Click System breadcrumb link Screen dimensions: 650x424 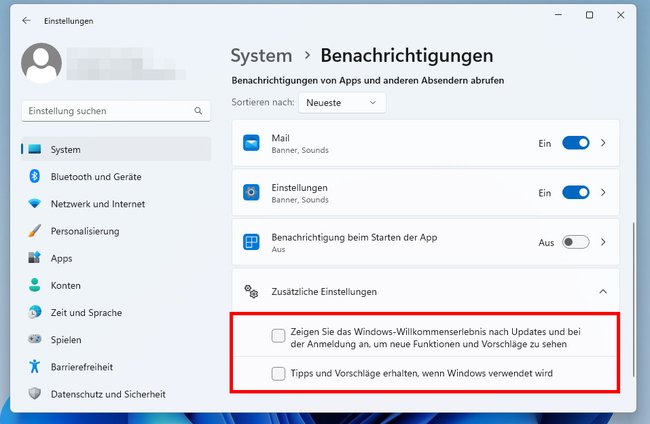coord(261,56)
